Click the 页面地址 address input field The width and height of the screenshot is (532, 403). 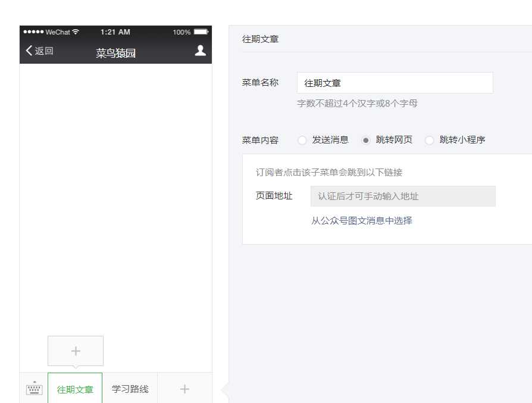[403, 196]
